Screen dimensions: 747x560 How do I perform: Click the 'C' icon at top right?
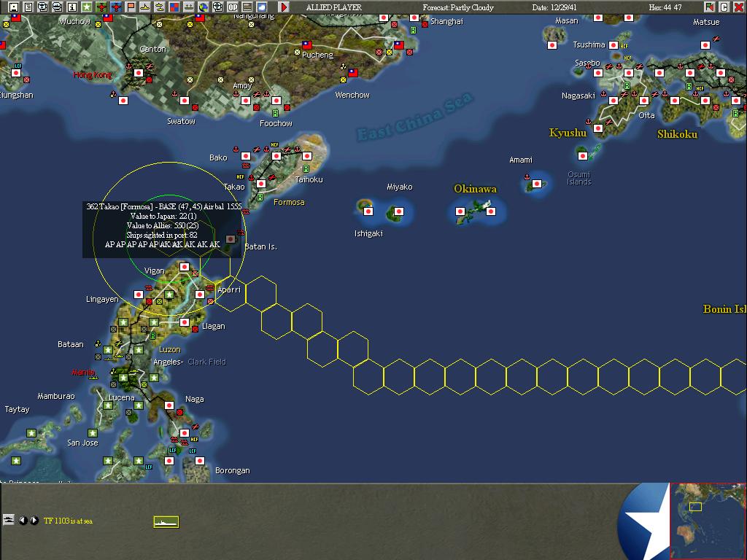(x=724, y=7)
